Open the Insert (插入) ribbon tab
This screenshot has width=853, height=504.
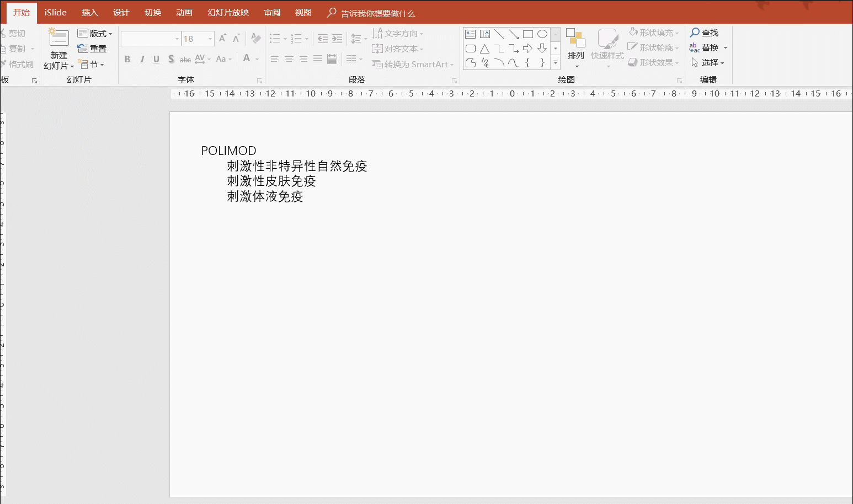click(x=89, y=12)
